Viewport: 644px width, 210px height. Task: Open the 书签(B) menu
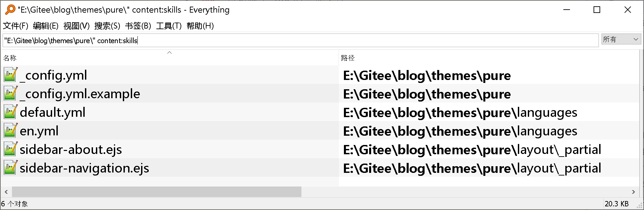pos(138,26)
